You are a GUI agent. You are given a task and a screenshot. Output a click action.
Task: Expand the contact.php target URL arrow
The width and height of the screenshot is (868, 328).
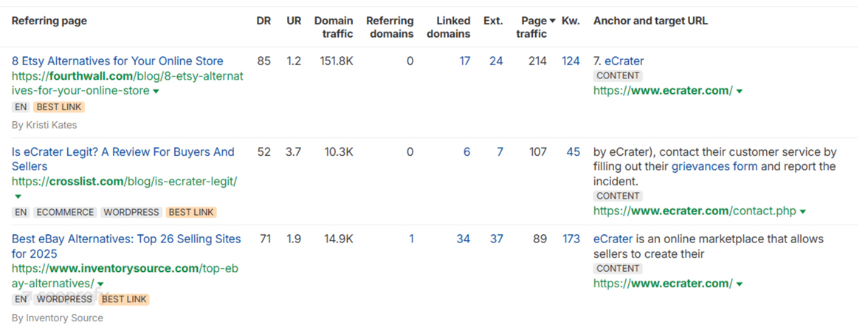tap(803, 212)
